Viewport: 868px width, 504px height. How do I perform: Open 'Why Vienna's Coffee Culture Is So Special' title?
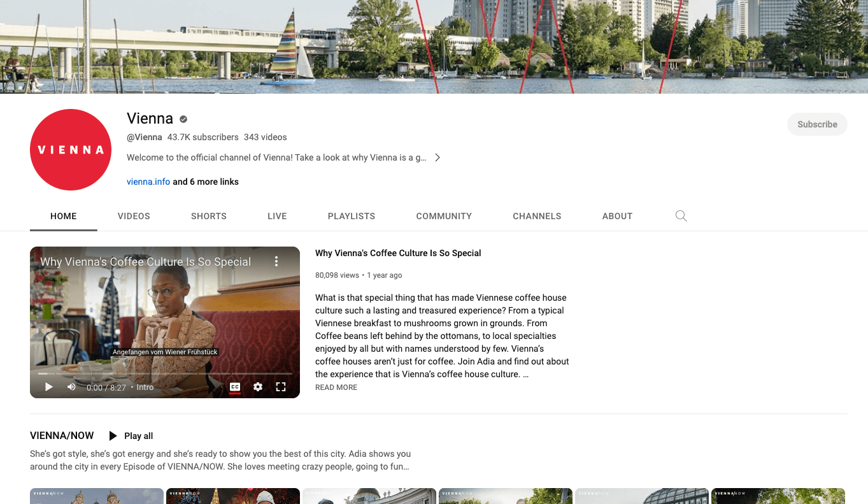coord(398,253)
